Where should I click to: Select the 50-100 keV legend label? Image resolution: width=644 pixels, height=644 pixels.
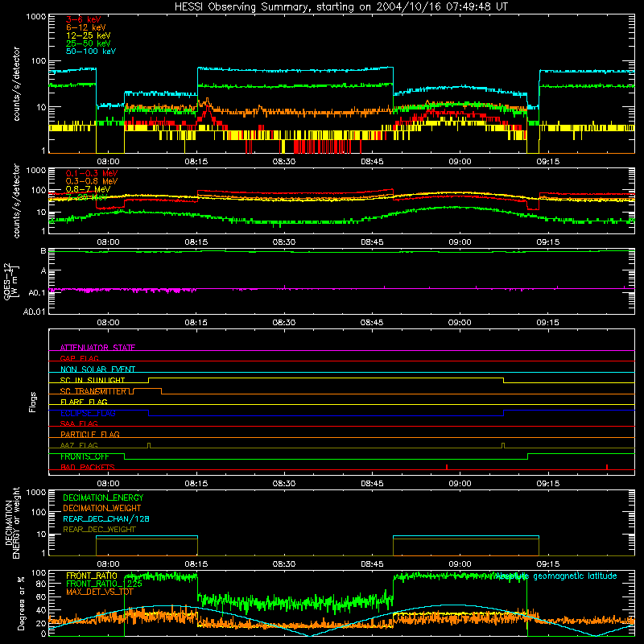tap(91, 52)
